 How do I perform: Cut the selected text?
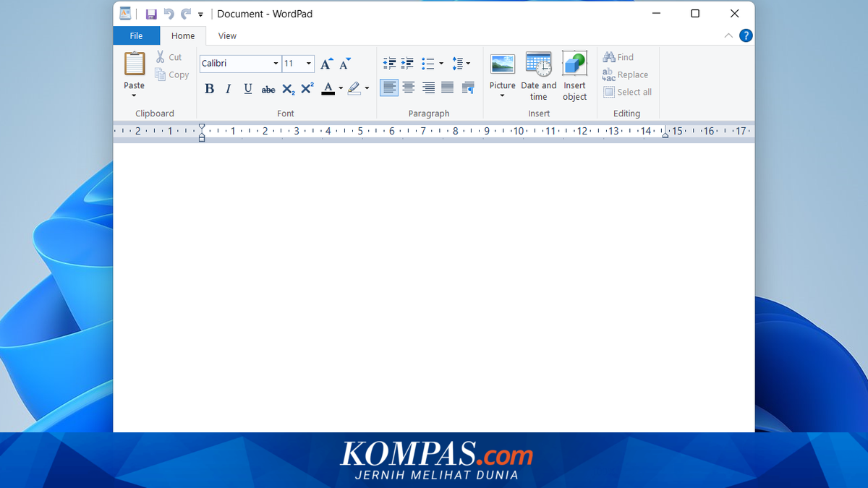tap(169, 57)
